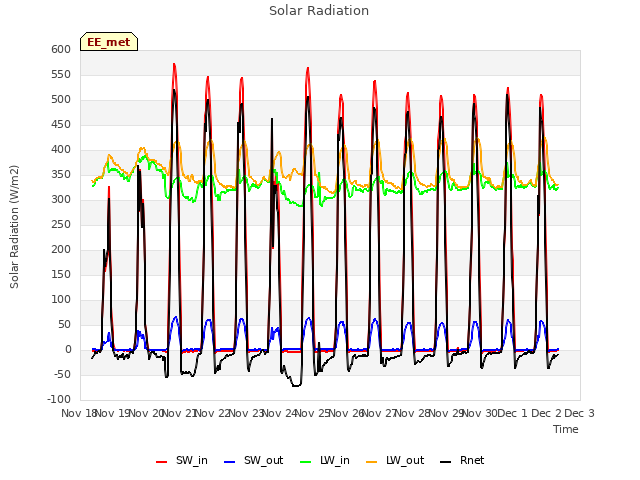Click the 250 y-axis tick label

pos(61,224)
